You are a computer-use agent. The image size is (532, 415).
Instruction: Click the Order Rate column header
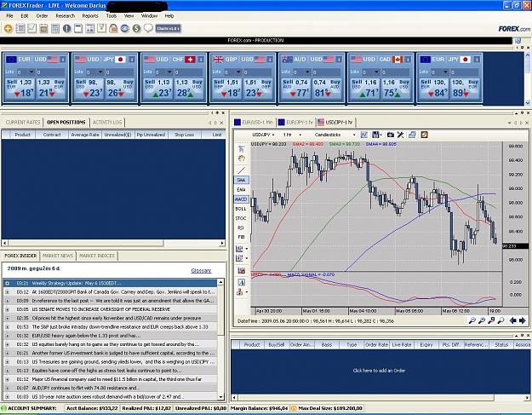pos(376,345)
